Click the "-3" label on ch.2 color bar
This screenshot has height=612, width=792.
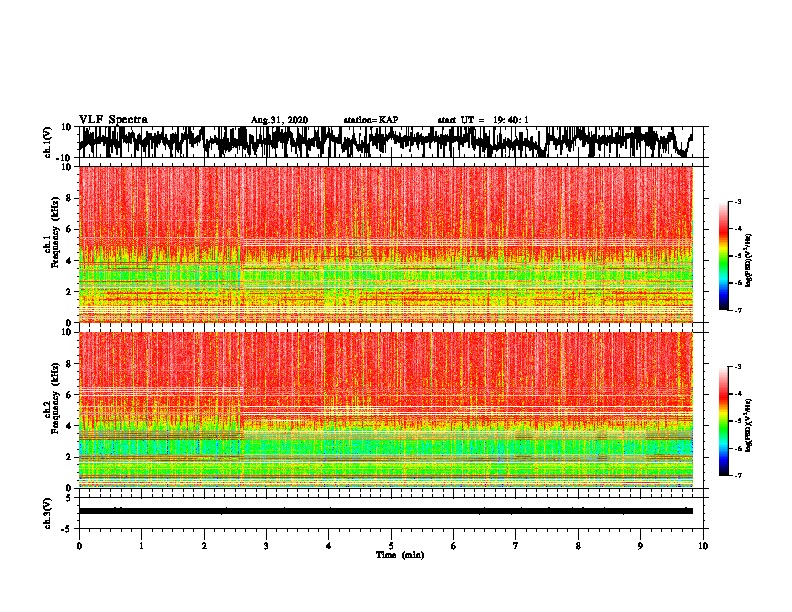tap(738, 367)
